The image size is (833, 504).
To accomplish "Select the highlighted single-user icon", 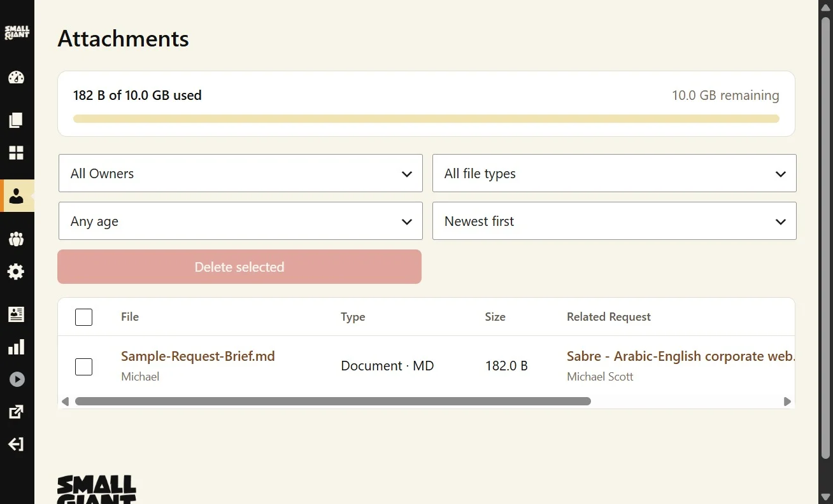I will coord(17,196).
